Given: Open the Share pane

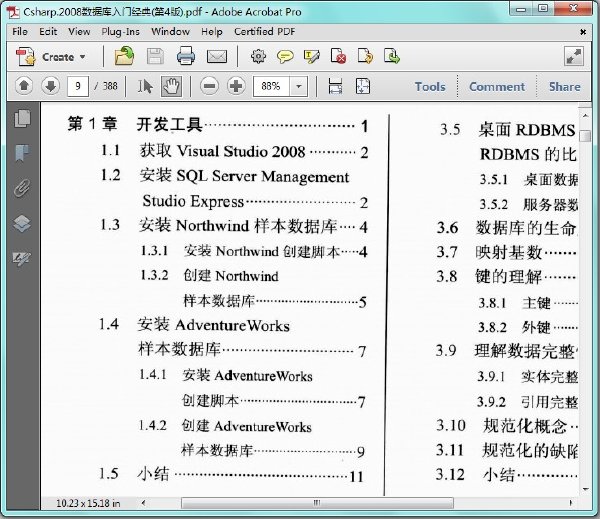Looking at the screenshot, I should tap(564, 87).
